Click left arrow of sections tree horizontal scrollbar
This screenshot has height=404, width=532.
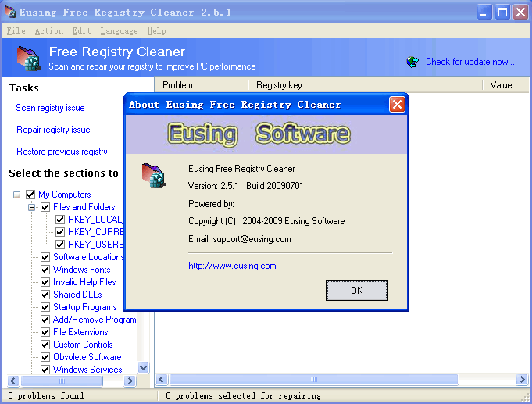point(13,381)
